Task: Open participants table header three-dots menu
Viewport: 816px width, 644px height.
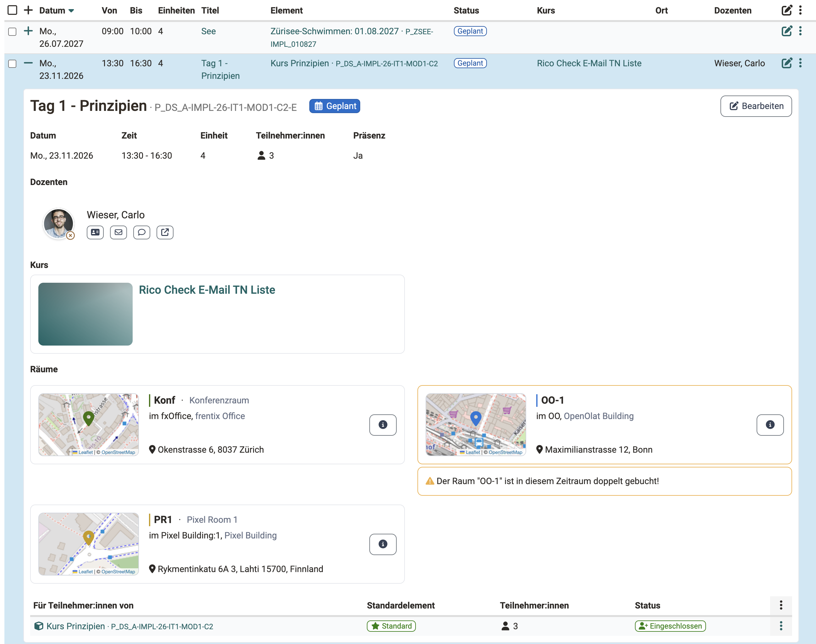Action: click(781, 605)
